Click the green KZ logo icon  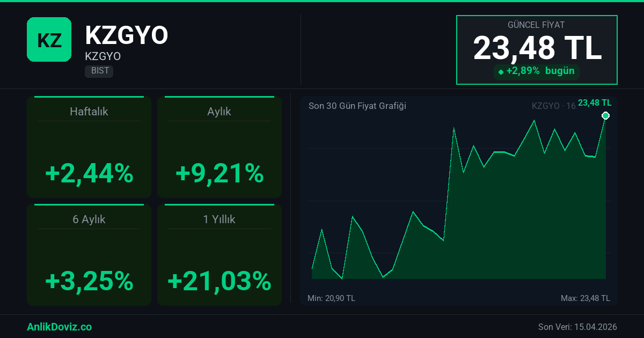(x=49, y=39)
